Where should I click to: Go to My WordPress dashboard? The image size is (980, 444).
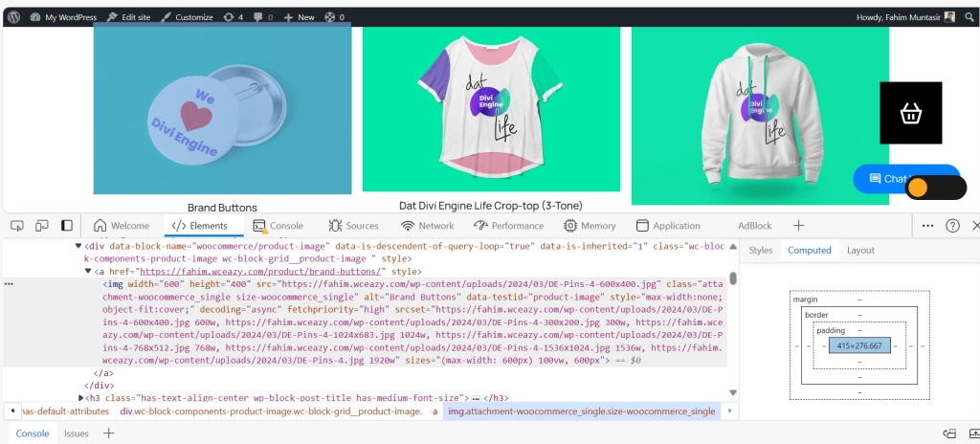[63, 17]
